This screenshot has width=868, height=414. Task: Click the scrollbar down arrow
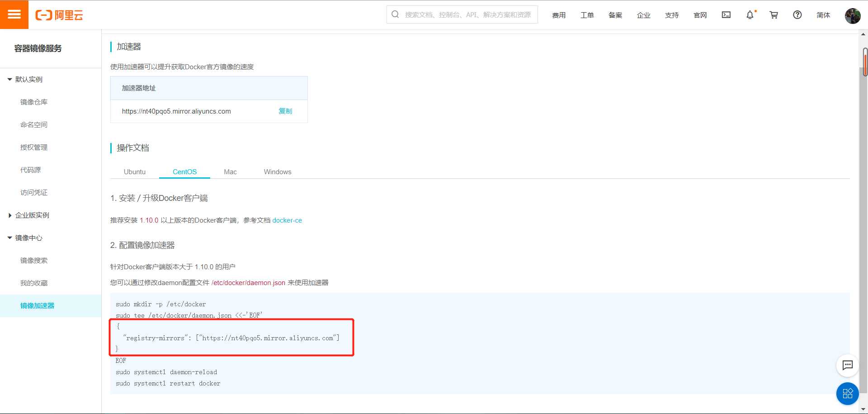tap(864, 409)
